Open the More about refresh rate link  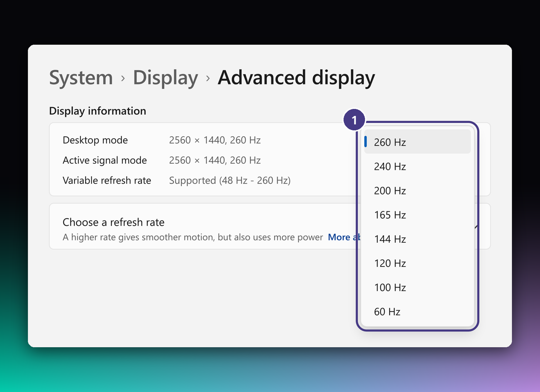(x=344, y=237)
